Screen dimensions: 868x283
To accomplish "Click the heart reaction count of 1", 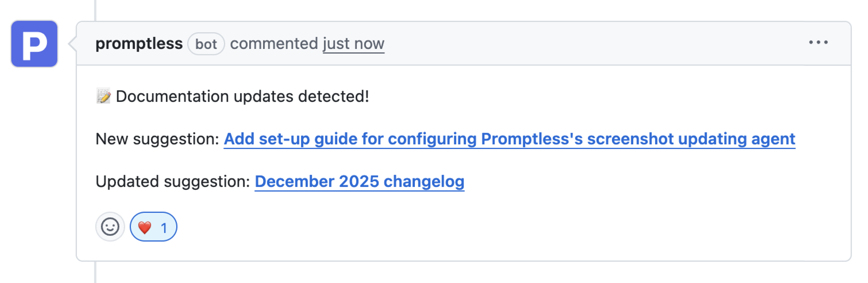I will coord(164,227).
